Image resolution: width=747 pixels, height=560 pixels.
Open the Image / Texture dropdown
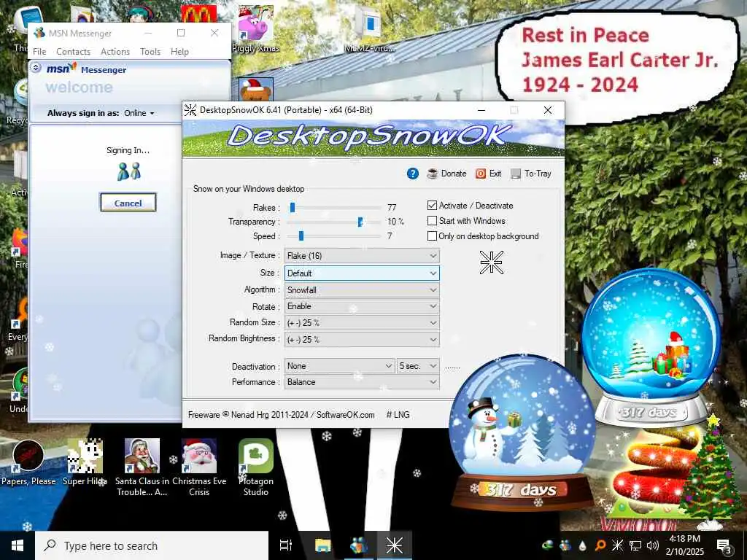click(x=362, y=256)
